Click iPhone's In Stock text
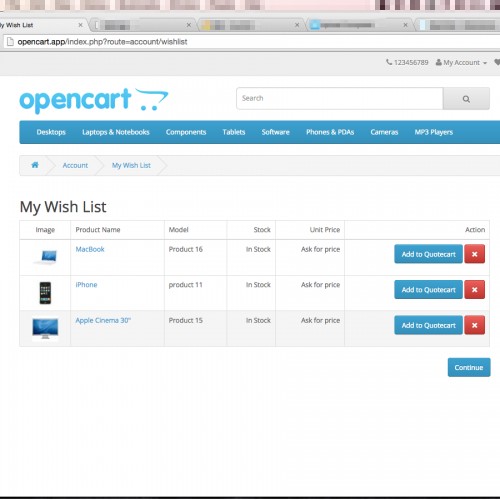Screen dimensions: 500x500 pyautogui.click(x=258, y=285)
